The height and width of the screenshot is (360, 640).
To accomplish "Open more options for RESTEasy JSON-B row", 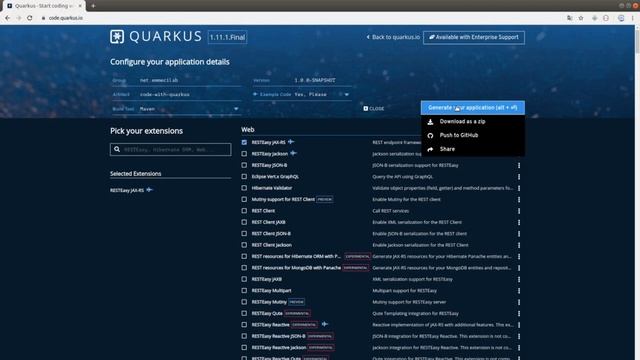I will click(x=519, y=165).
